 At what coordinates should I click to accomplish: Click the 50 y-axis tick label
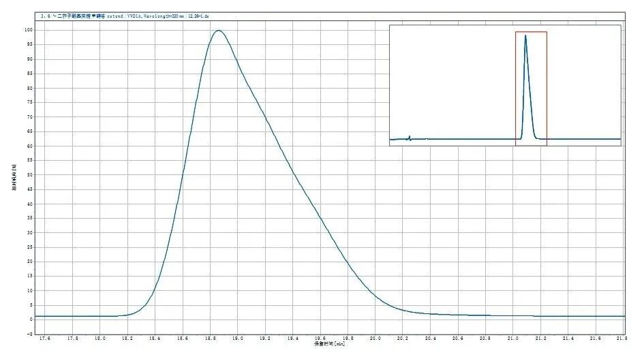(x=29, y=175)
